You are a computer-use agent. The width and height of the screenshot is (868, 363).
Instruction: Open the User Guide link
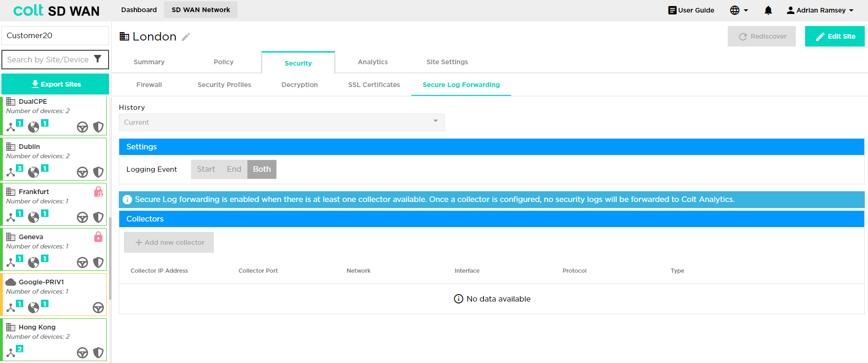pyautogui.click(x=691, y=10)
